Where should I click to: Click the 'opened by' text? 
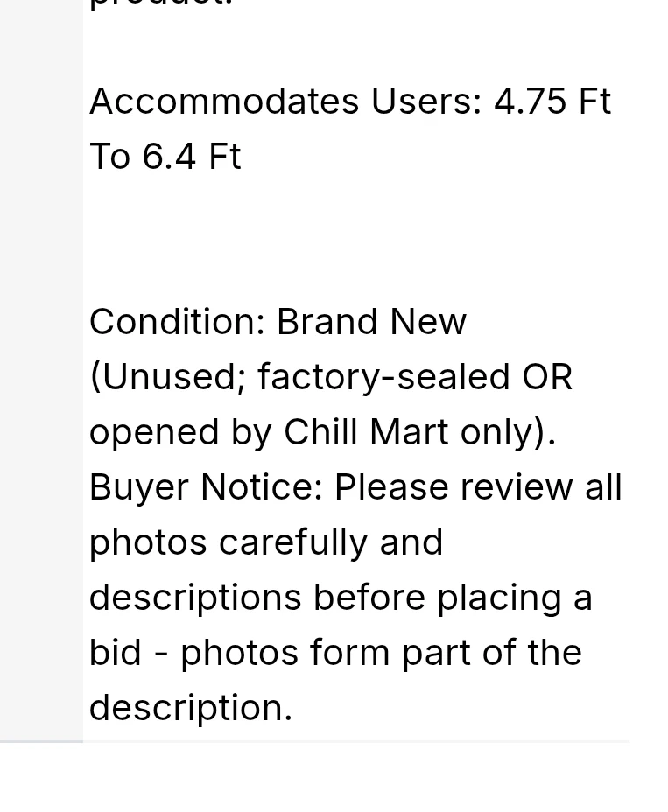pos(181,432)
